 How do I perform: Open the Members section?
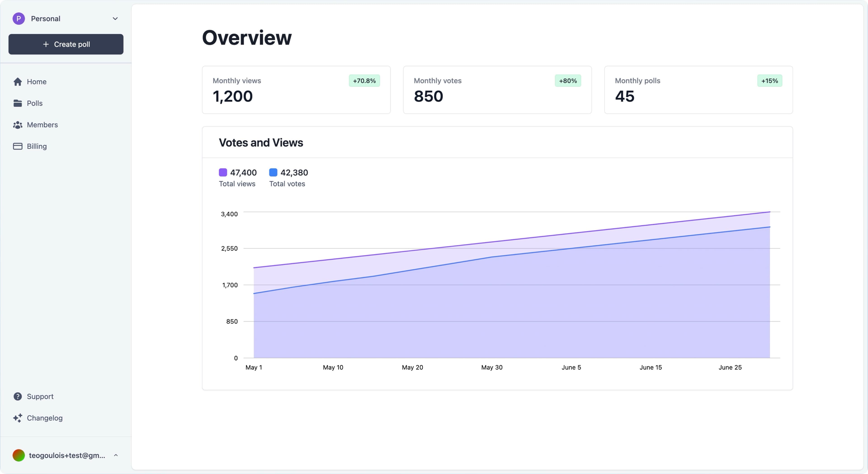42,125
